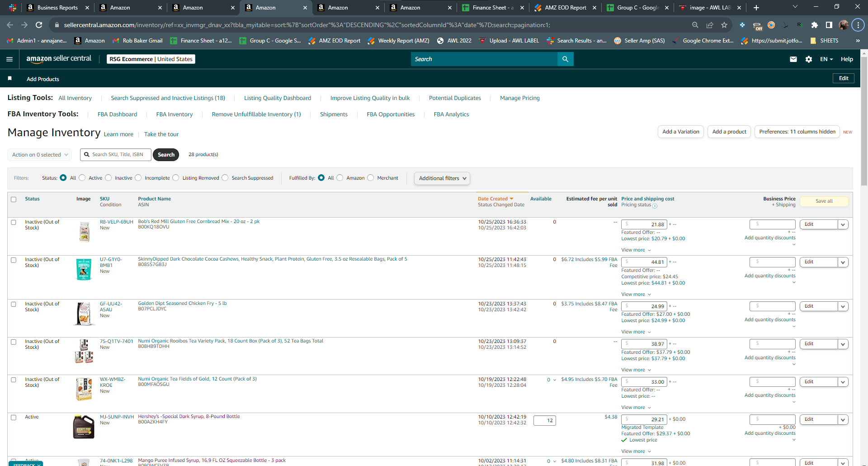Check the Hershey's Special Dark Syrup row
The height and width of the screenshot is (466, 868).
point(14,418)
